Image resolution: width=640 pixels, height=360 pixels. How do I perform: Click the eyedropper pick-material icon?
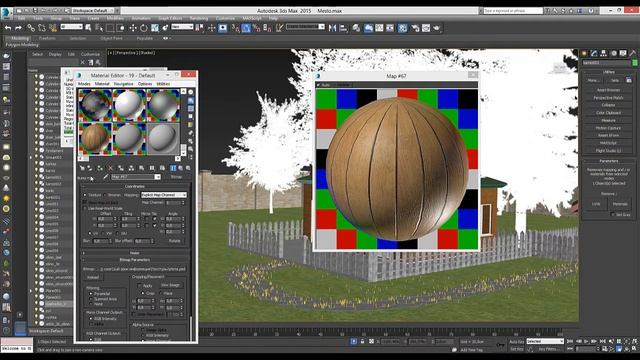click(x=105, y=177)
